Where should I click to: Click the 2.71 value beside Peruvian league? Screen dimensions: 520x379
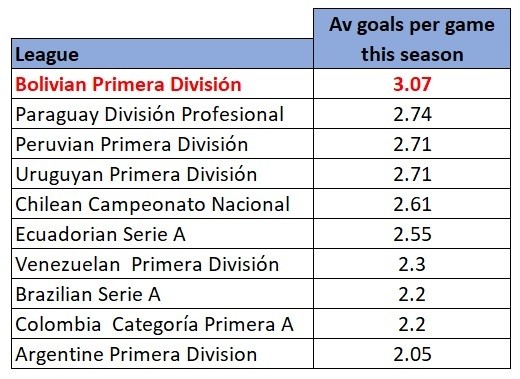tap(412, 144)
